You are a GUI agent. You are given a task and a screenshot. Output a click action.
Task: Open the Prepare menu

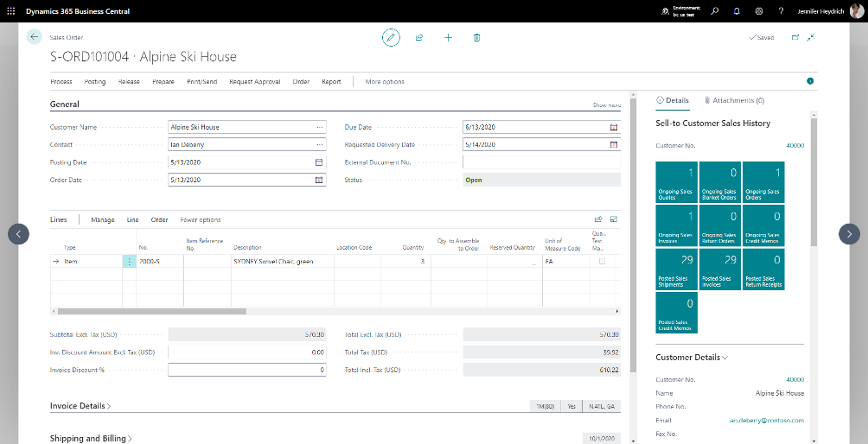163,81
